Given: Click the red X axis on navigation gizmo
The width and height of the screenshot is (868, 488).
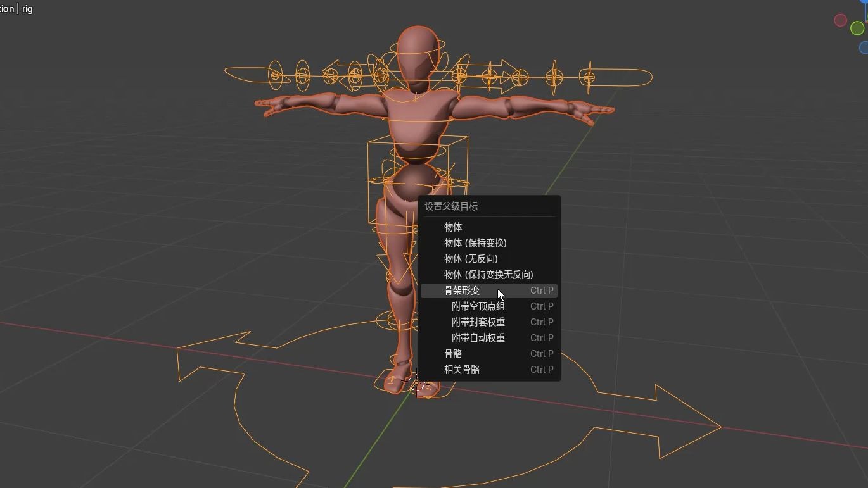Looking at the screenshot, I should click(x=840, y=20).
